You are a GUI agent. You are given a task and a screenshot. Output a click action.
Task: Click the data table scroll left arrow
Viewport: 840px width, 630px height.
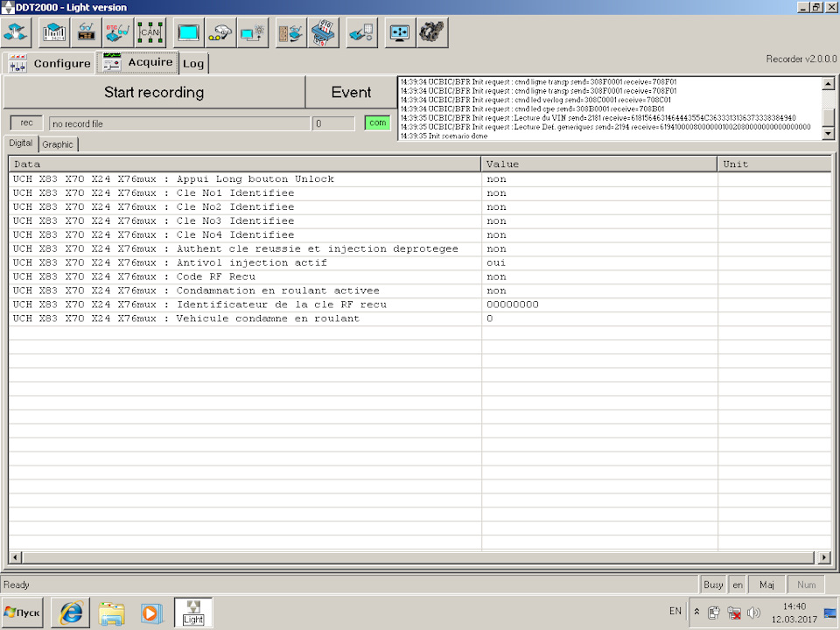15,557
